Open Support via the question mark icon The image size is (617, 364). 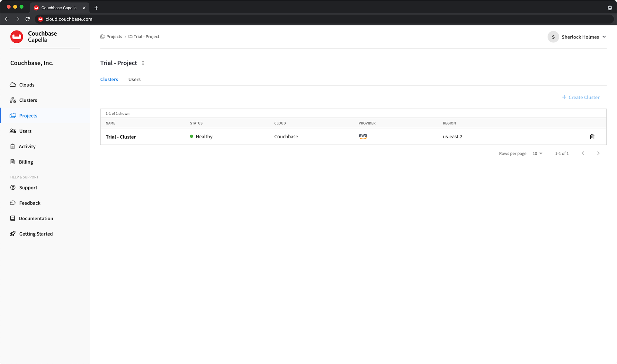(x=13, y=187)
